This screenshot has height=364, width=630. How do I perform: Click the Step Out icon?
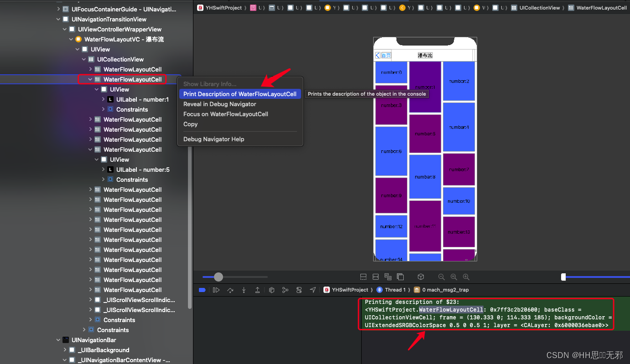(257, 290)
